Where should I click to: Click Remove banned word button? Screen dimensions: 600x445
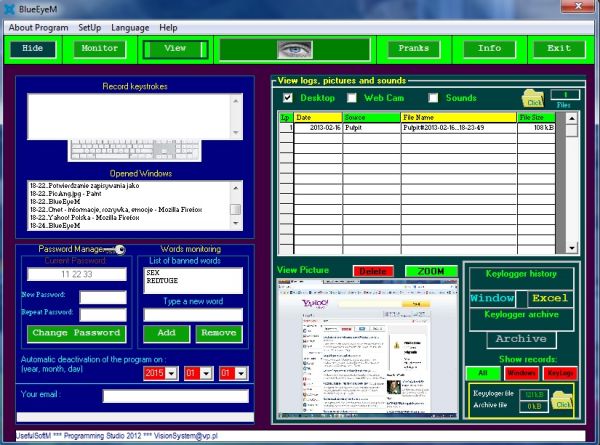click(x=219, y=334)
